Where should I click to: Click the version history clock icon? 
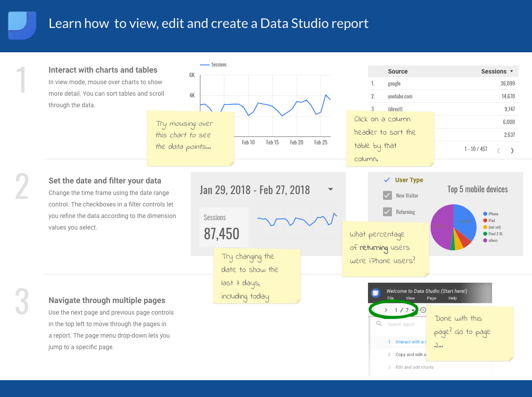pos(423,310)
